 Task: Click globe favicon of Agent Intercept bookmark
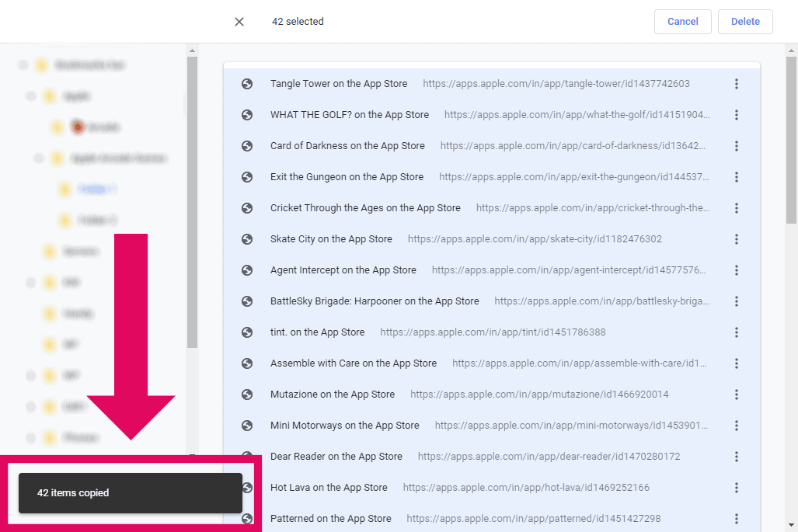click(247, 270)
